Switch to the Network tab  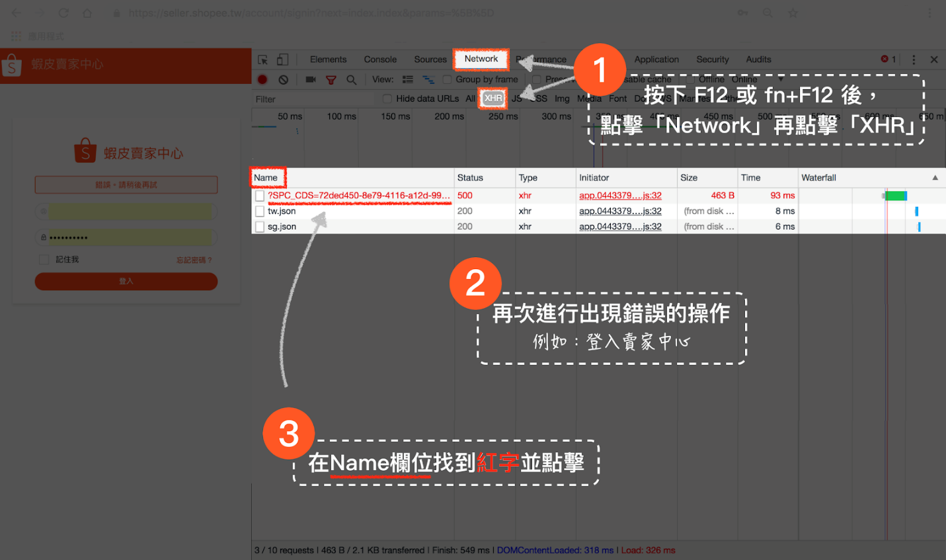[x=481, y=59]
